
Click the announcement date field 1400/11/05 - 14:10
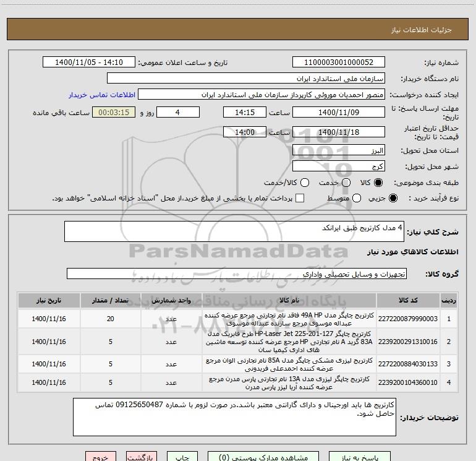pyautogui.click(x=89, y=62)
